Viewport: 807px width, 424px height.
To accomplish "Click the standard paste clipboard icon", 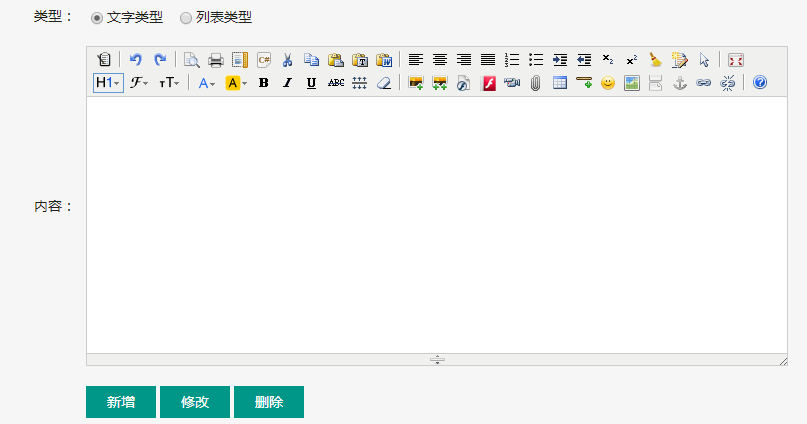I will pyautogui.click(x=336, y=60).
